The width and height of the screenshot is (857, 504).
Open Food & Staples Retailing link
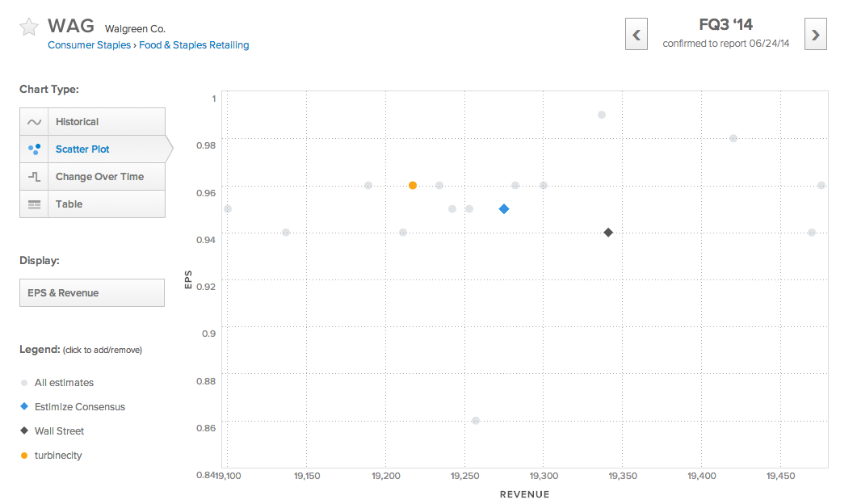(194, 44)
